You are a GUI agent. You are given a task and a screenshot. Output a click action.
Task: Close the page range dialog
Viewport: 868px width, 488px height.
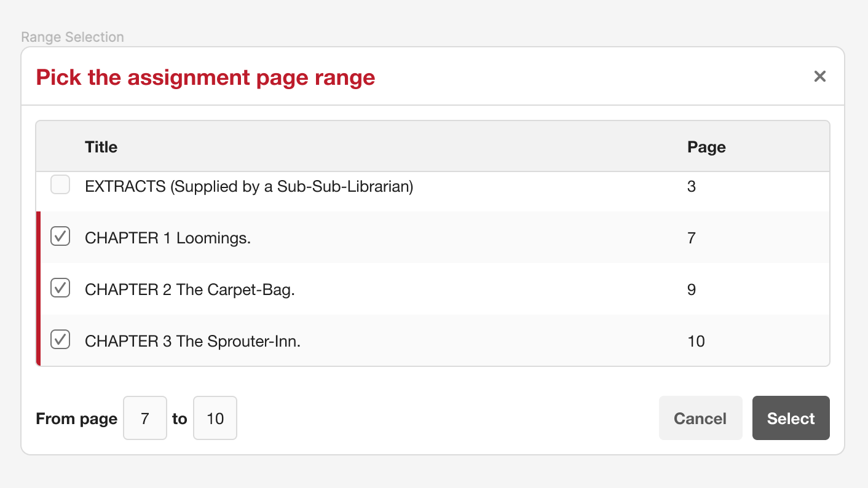tap(820, 76)
